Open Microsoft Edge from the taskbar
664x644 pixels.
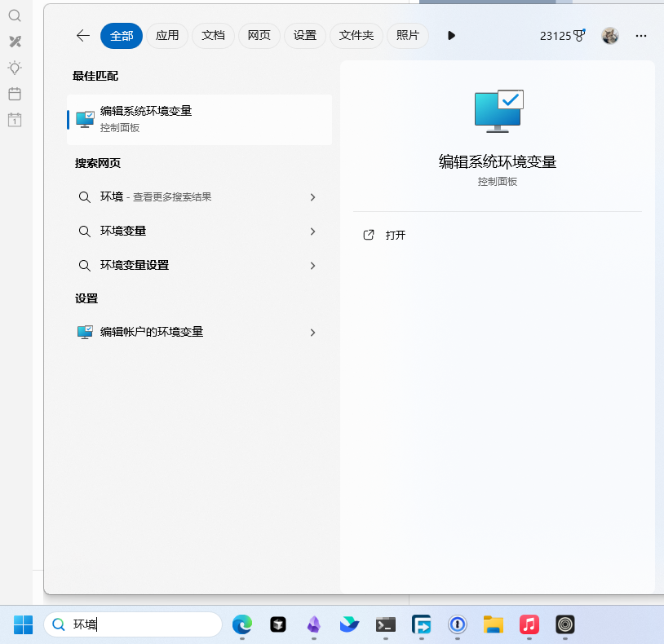(242, 624)
